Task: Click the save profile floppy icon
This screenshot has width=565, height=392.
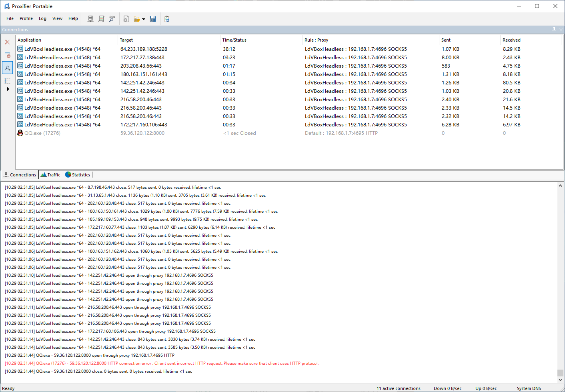Action: pyautogui.click(x=153, y=19)
